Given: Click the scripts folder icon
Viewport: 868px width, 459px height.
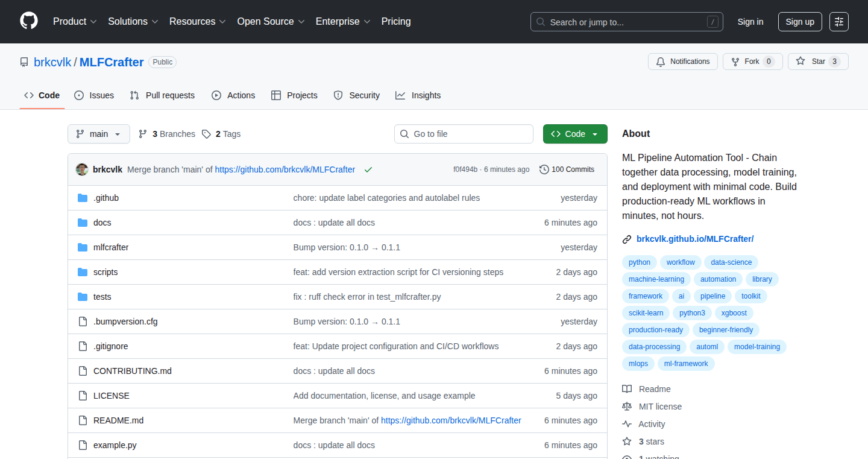Looking at the screenshot, I should 83,272.
